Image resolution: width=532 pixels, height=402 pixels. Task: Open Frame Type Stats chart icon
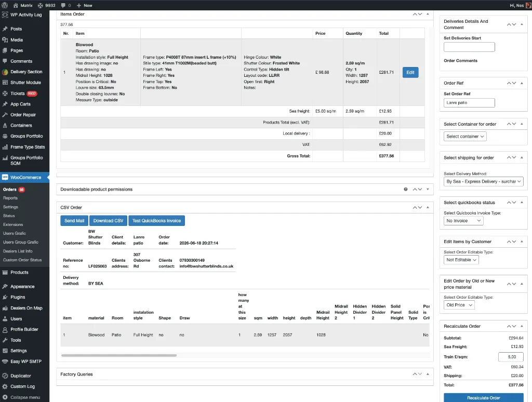tap(5, 147)
